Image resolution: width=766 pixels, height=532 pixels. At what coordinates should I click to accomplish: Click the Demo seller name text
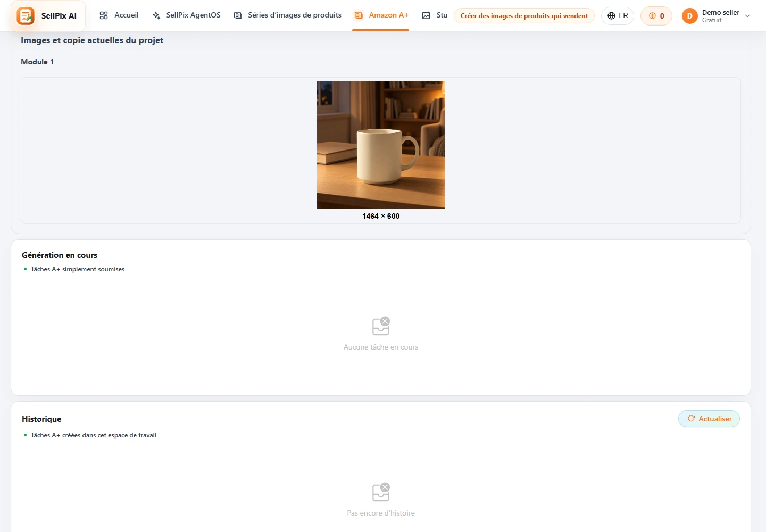[721, 12]
